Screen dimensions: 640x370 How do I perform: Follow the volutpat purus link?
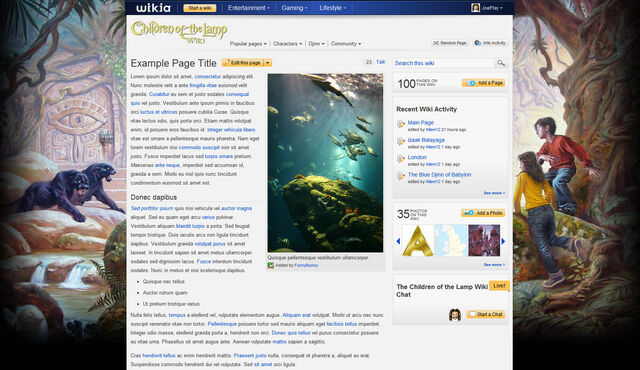coord(210,244)
